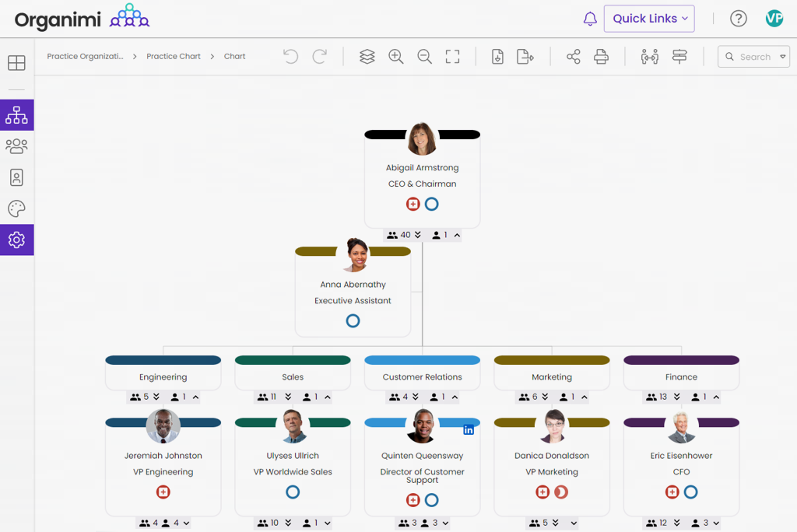This screenshot has width=797, height=532.
Task: Click Eric Eisenhower's name
Action: coord(682,456)
